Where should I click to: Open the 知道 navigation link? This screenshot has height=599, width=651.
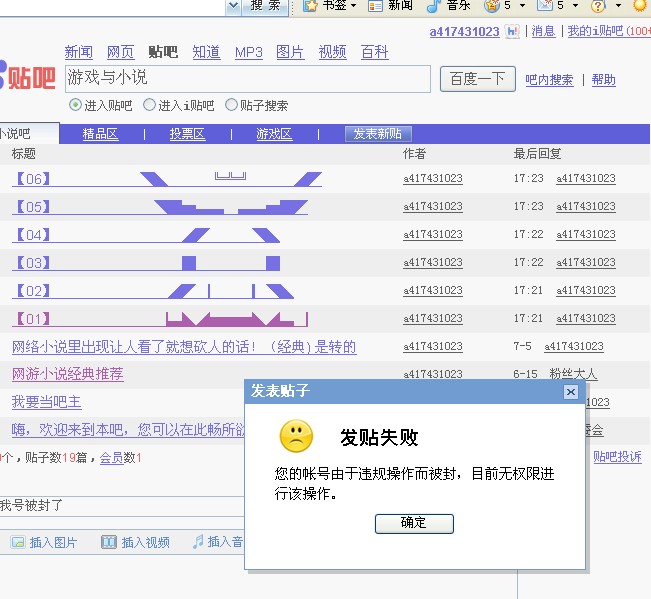click(x=206, y=52)
